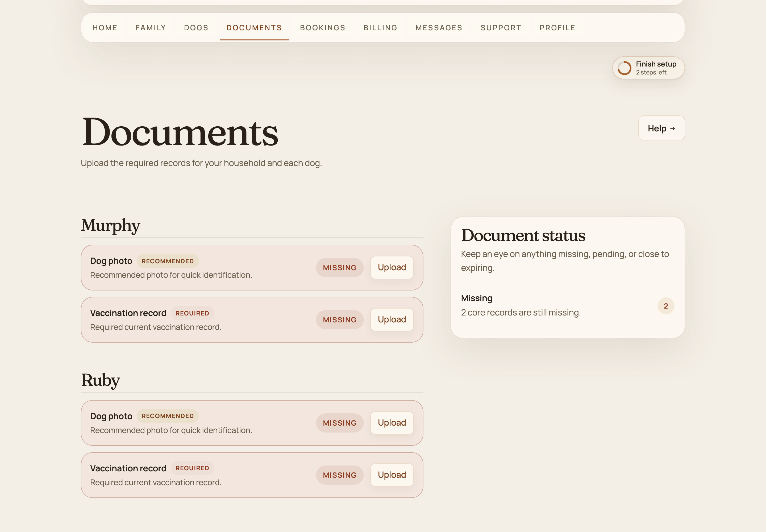Screen dimensions: 766x532
Task: Upload Ruby's vaccination record
Action: click(x=392, y=475)
